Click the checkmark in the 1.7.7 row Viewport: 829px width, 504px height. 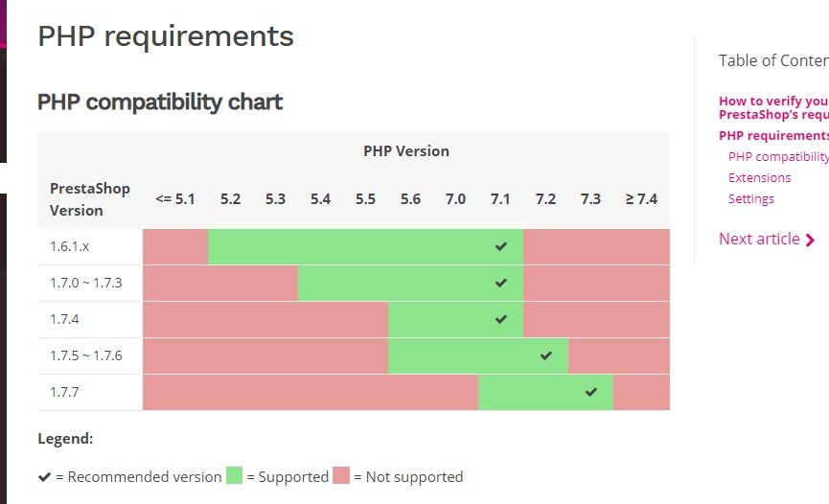(591, 392)
